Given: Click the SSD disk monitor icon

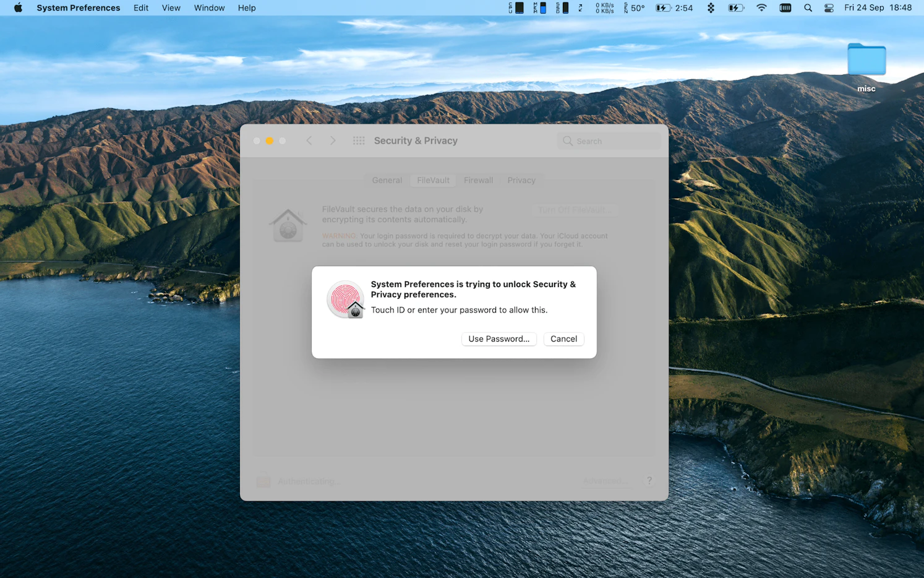Looking at the screenshot, I should click(565, 8).
